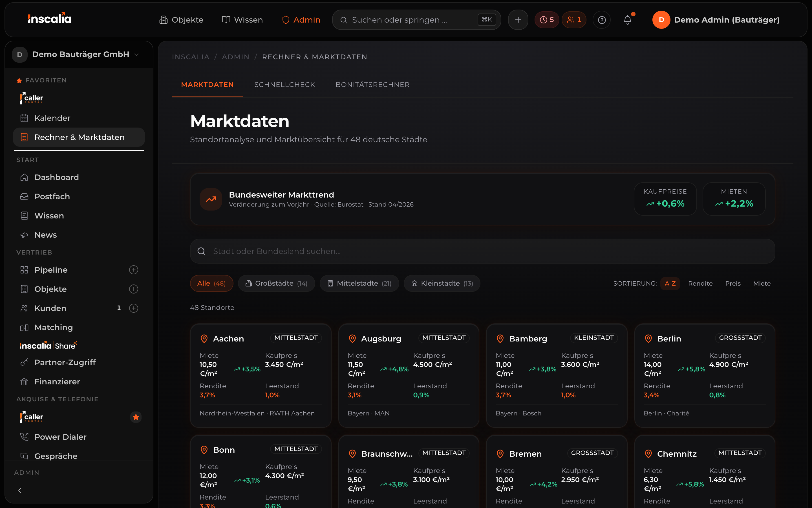This screenshot has width=812, height=508.
Task: Add new item next to Pipeline
Action: [x=134, y=270]
